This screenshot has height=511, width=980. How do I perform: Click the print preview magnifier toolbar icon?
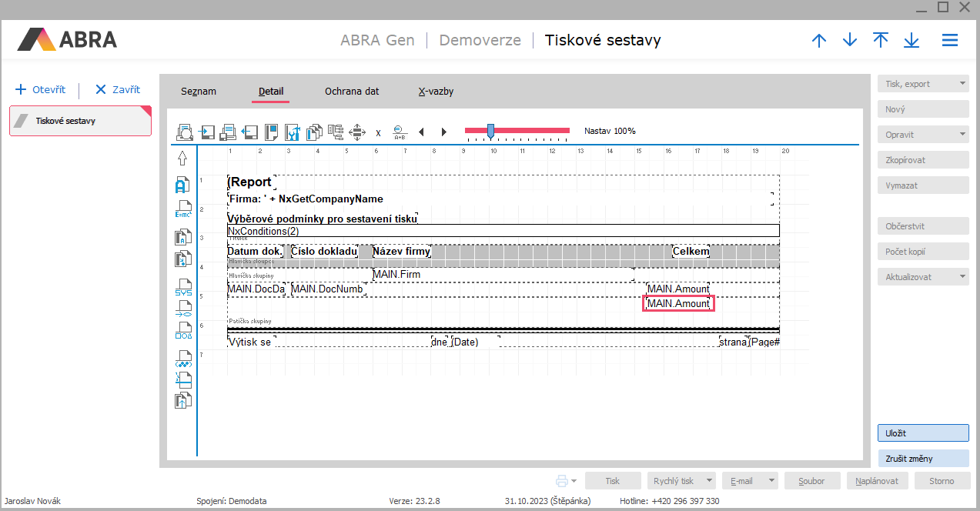185,132
